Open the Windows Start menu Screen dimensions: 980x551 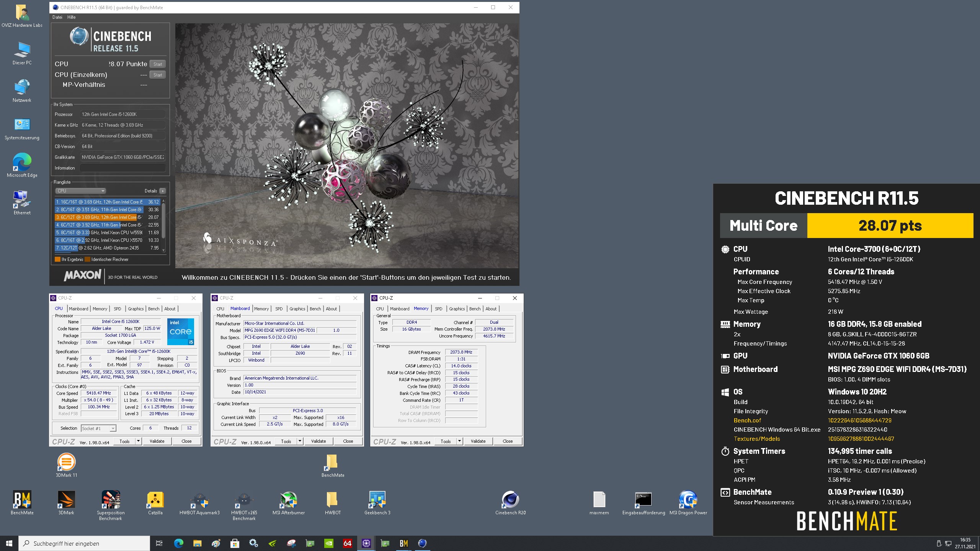coord(9,543)
